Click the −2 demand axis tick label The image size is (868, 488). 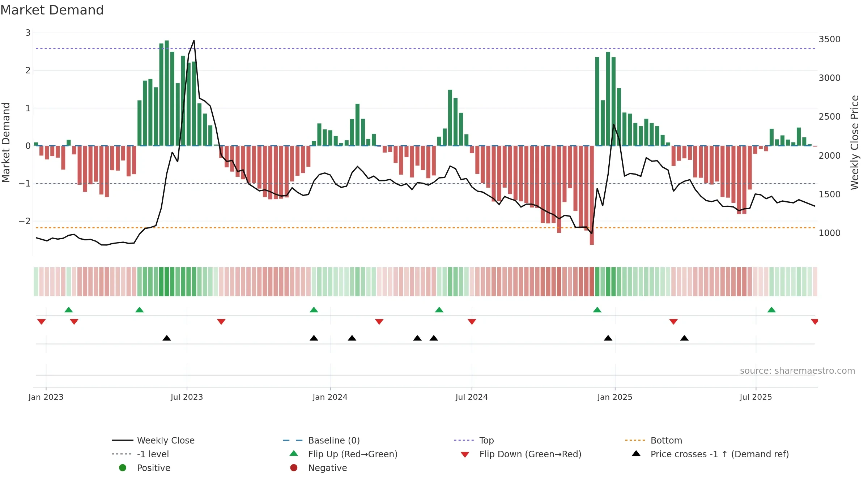pos(25,221)
